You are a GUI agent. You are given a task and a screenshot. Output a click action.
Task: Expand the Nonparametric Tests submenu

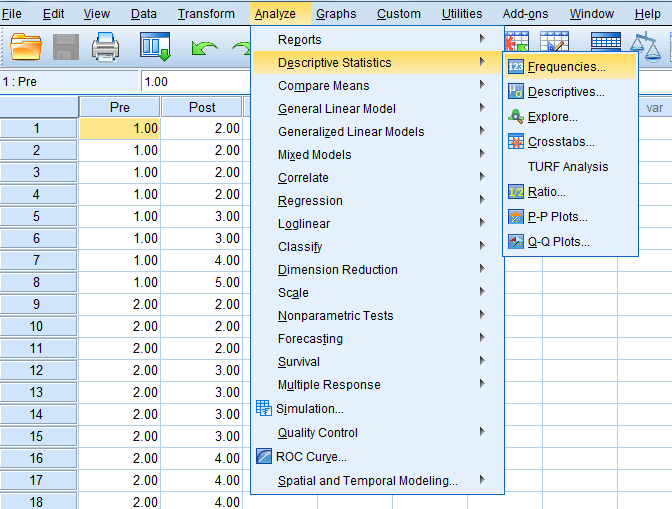coord(335,316)
